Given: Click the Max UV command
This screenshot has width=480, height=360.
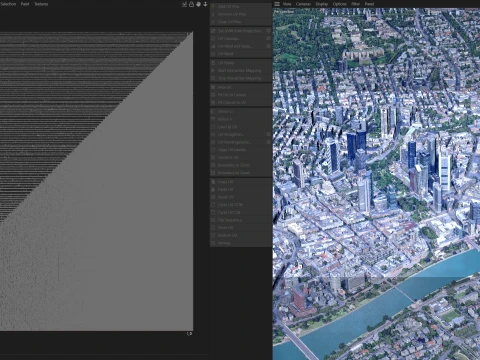Looking at the screenshot, I should coord(241,87).
